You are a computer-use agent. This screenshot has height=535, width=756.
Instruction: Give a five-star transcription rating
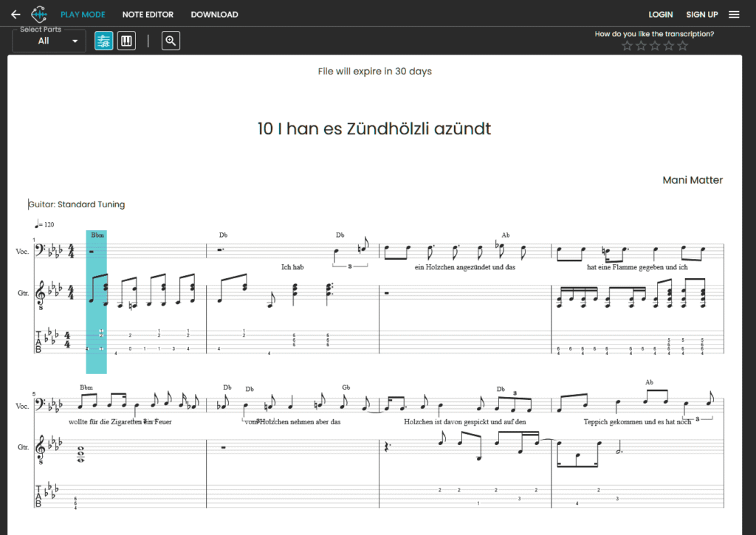tap(682, 45)
